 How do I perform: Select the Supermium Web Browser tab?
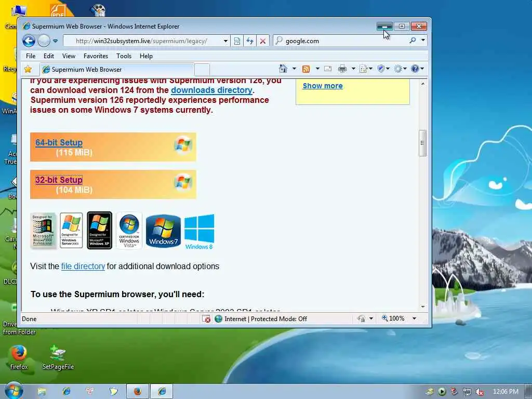117,70
